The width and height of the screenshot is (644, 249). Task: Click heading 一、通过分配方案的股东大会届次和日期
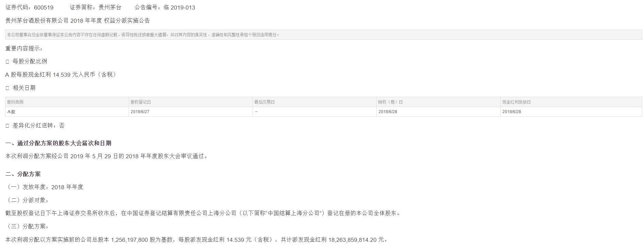[x=59, y=143]
